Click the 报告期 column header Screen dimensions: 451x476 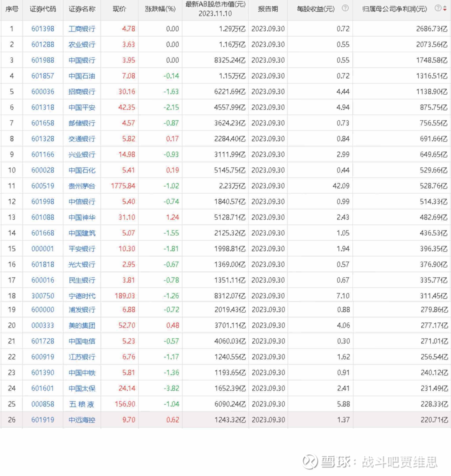click(268, 9)
